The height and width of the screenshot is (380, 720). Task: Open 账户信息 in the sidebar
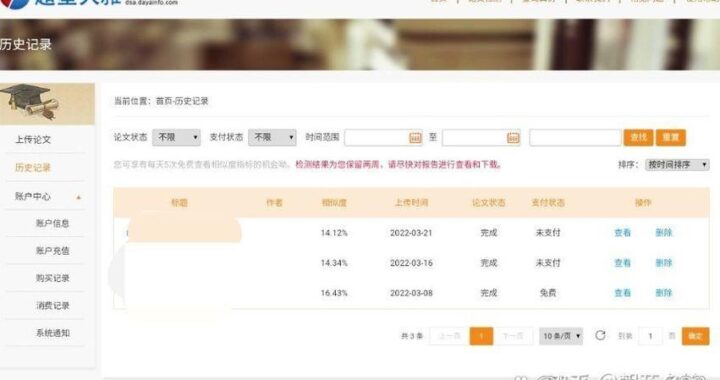coord(52,224)
